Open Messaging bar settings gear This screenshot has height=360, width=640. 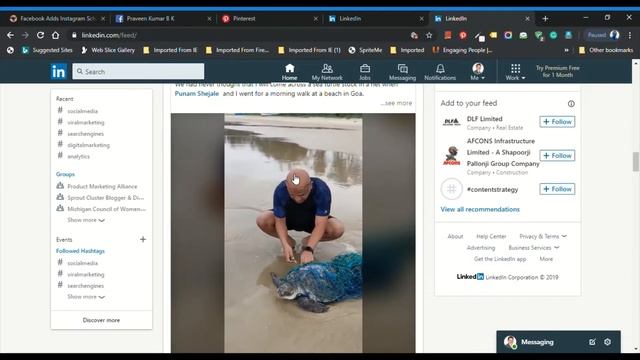tap(607, 342)
